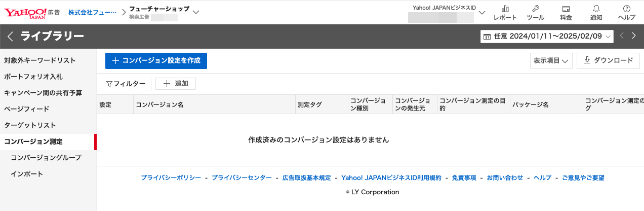The width and height of the screenshot is (644, 211).
Task: Open the プライバシーポリシー footer link
Action: 171,178
